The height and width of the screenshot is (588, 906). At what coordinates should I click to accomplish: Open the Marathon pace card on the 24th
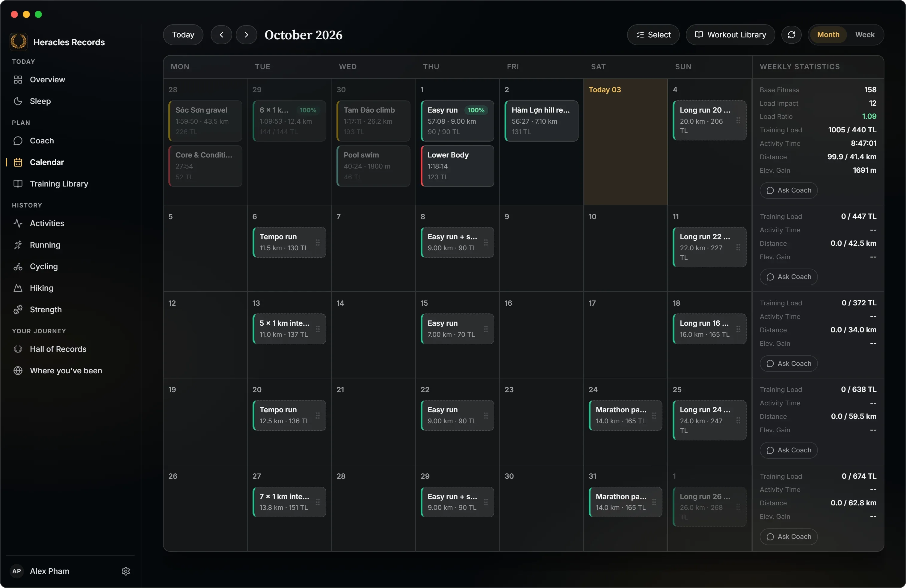625,415
